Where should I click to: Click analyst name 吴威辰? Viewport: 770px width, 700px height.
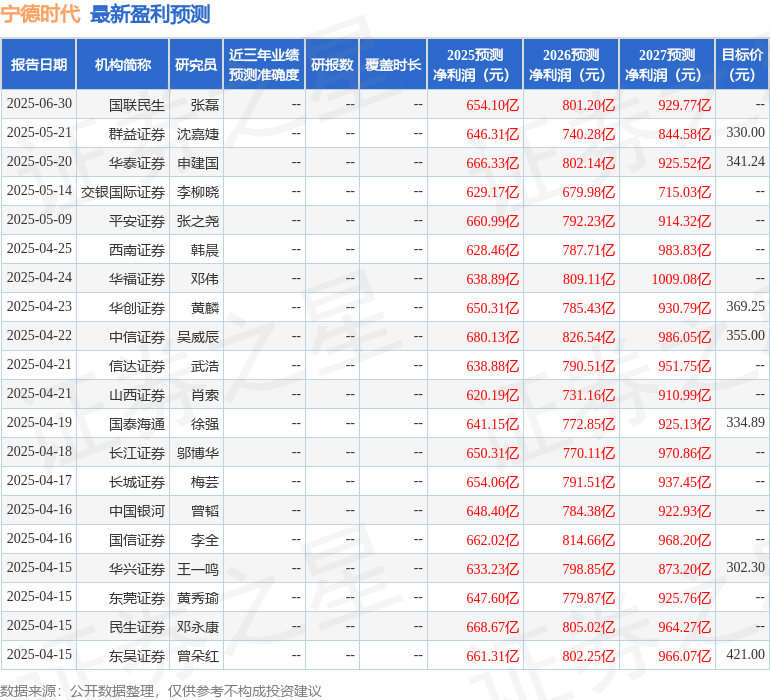pyautogui.click(x=198, y=337)
